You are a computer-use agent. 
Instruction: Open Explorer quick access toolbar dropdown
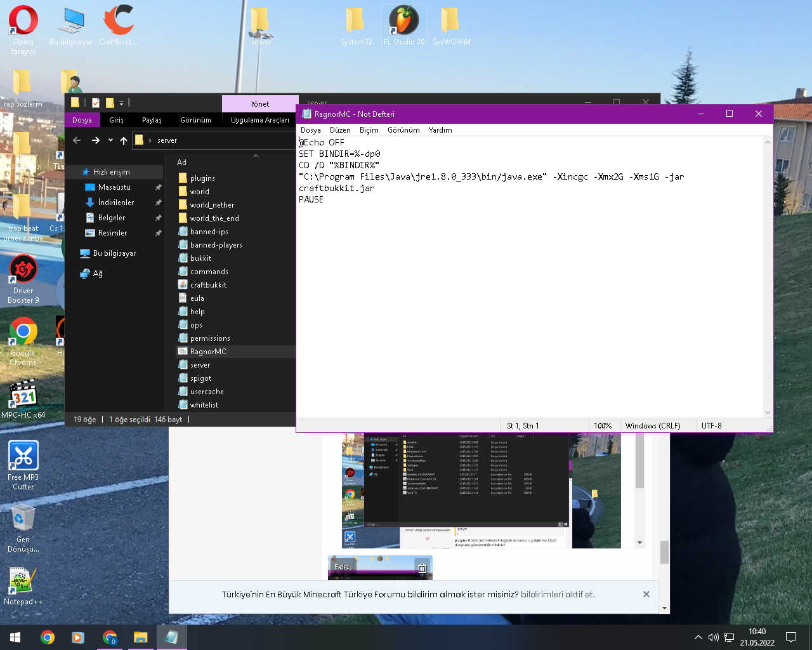click(x=121, y=103)
